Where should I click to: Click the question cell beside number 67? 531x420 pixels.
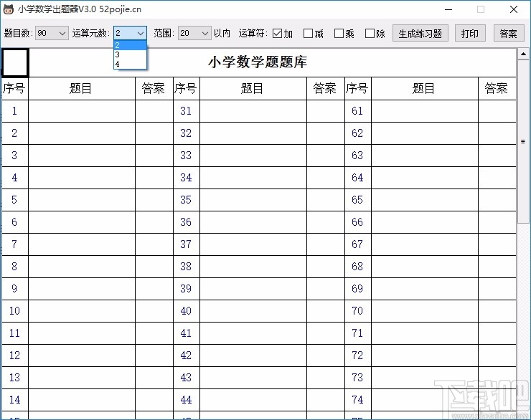[x=425, y=244]
